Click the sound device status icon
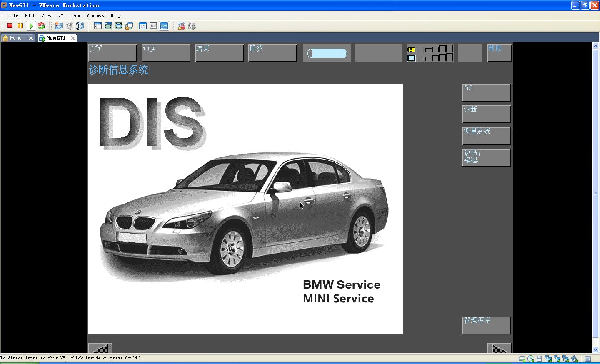 click(575, 359)
